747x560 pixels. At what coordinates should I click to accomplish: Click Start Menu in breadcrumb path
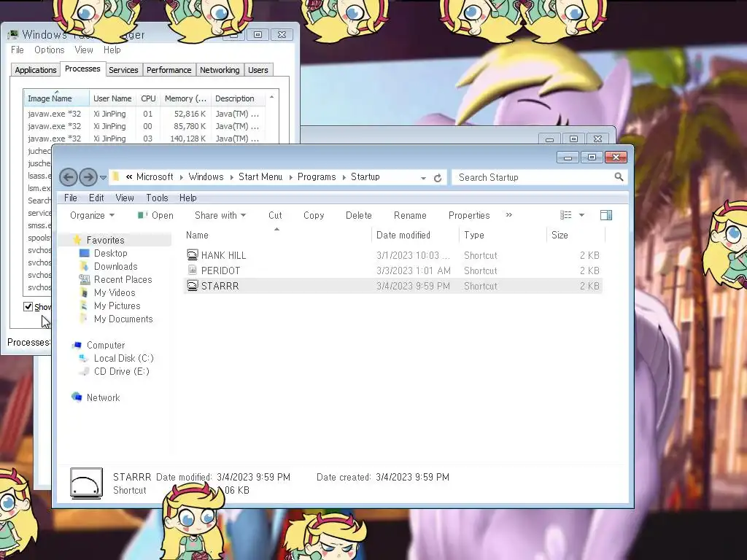tap(260, 176)
